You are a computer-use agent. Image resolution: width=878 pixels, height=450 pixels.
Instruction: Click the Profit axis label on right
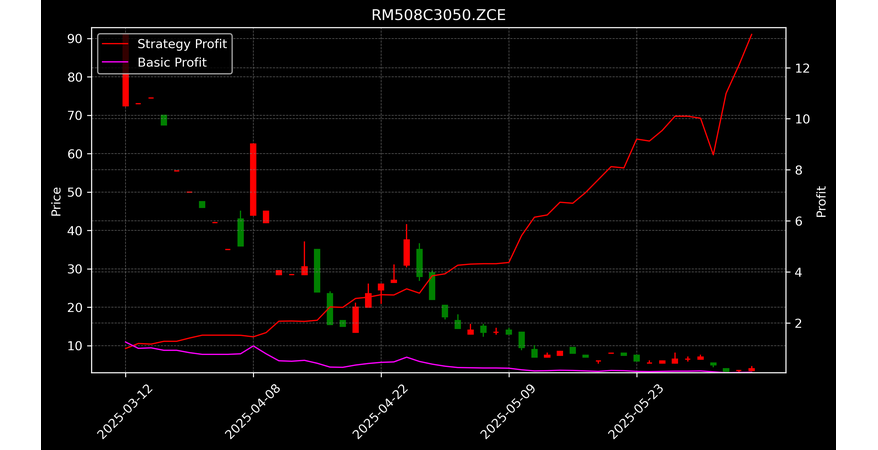coord(821,202)
